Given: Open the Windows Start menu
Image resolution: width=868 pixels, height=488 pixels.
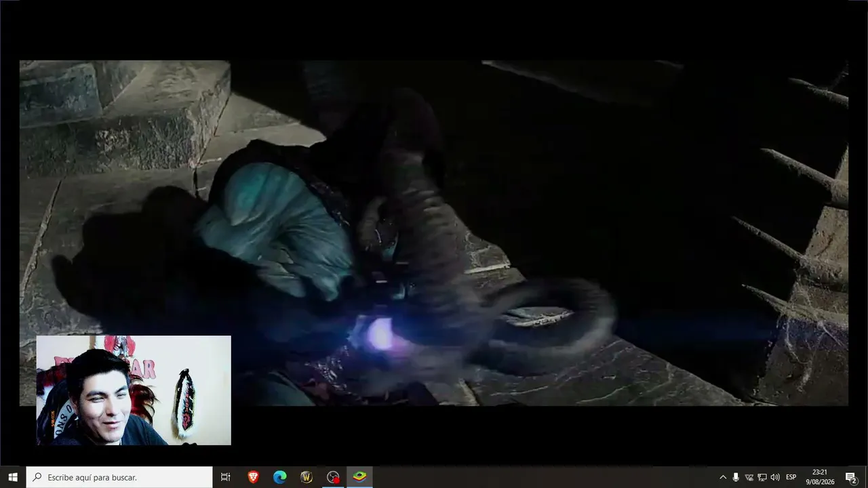Looking at the screenshot, I should pos(13,477).
